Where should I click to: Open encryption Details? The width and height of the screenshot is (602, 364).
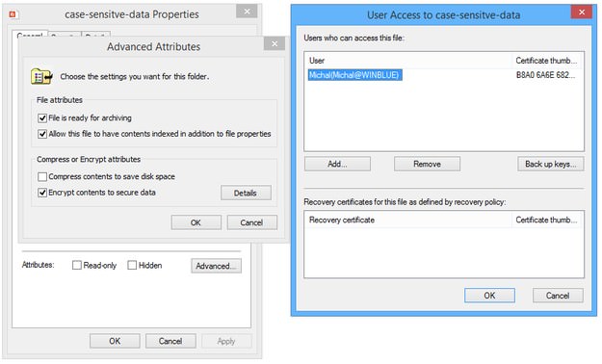[x=246, y=194]
